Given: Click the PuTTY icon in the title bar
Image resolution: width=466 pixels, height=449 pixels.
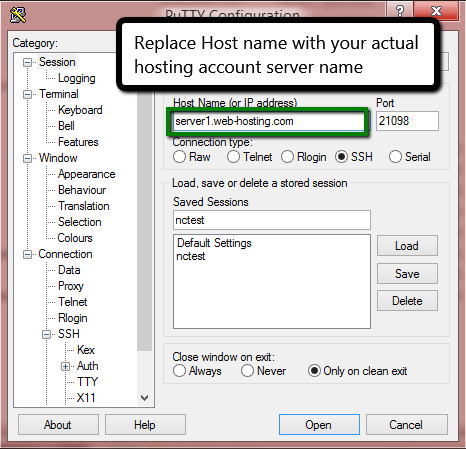Looking at the screenshot, I should pos(18,15).
